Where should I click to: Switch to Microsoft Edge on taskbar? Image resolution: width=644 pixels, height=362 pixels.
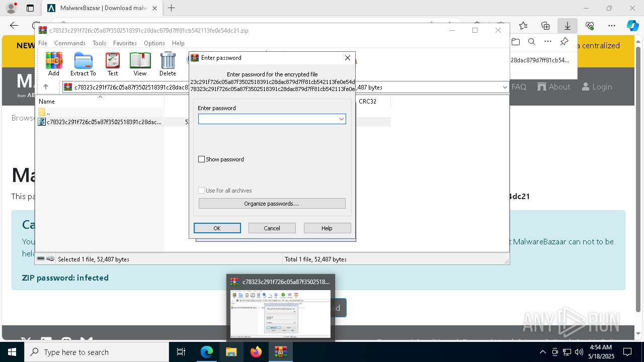coord(207,352)
